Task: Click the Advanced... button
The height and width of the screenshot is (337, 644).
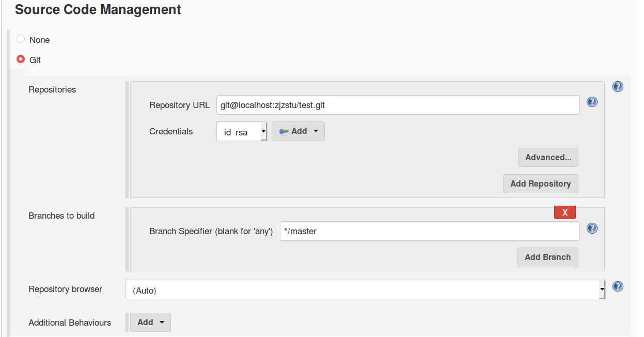Action: pyautogui.click(x=548, y=157)
